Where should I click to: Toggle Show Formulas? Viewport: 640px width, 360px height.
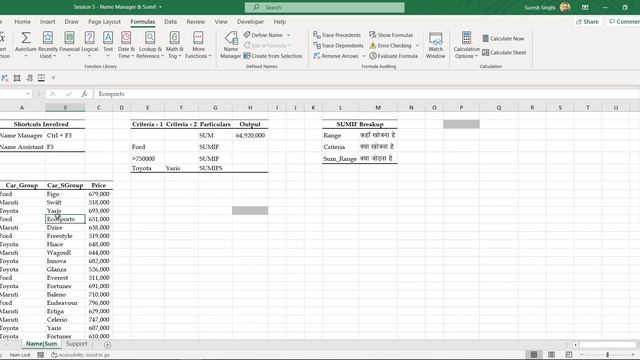tap(391, 35)
